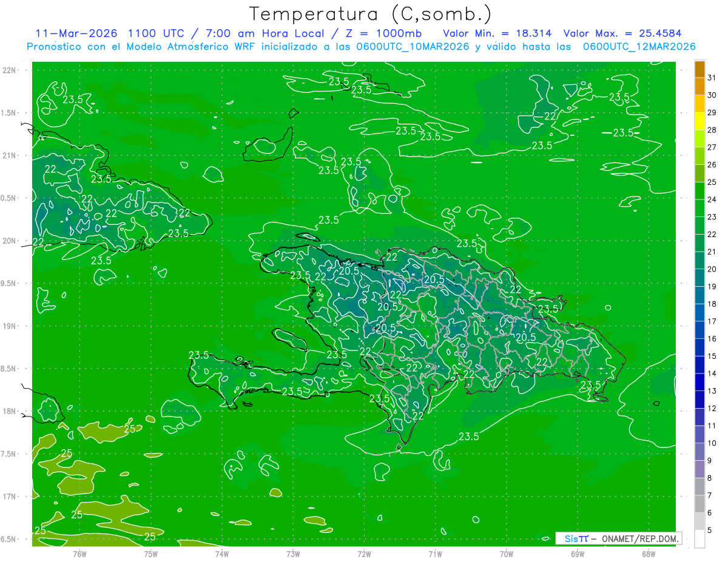Click the '76W' longitude axis label

point(79,554)
